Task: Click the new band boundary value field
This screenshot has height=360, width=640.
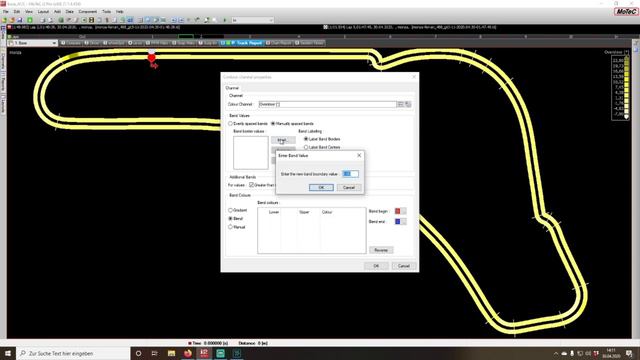Action: 350,174
